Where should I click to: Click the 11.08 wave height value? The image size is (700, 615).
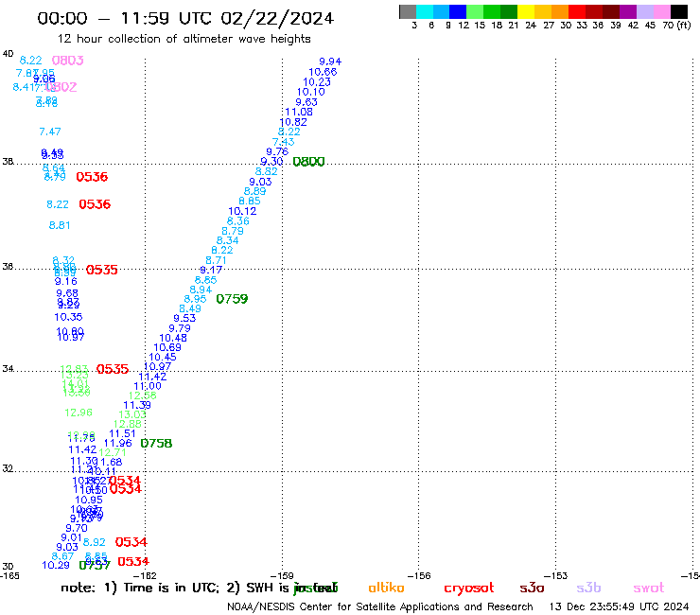pos(299,112)
